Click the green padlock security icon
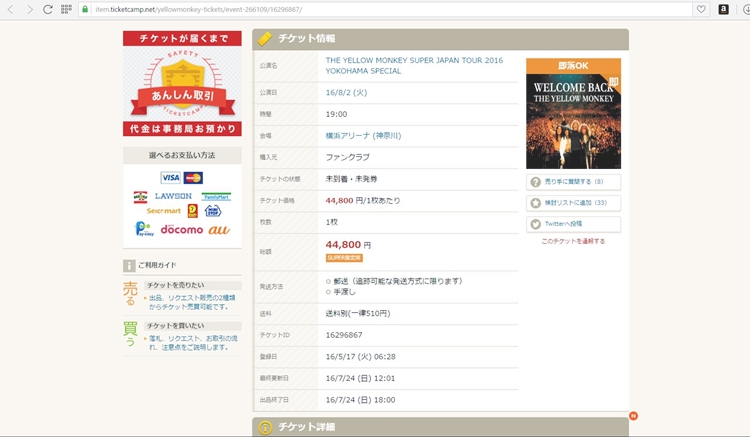 pos(86,9)
